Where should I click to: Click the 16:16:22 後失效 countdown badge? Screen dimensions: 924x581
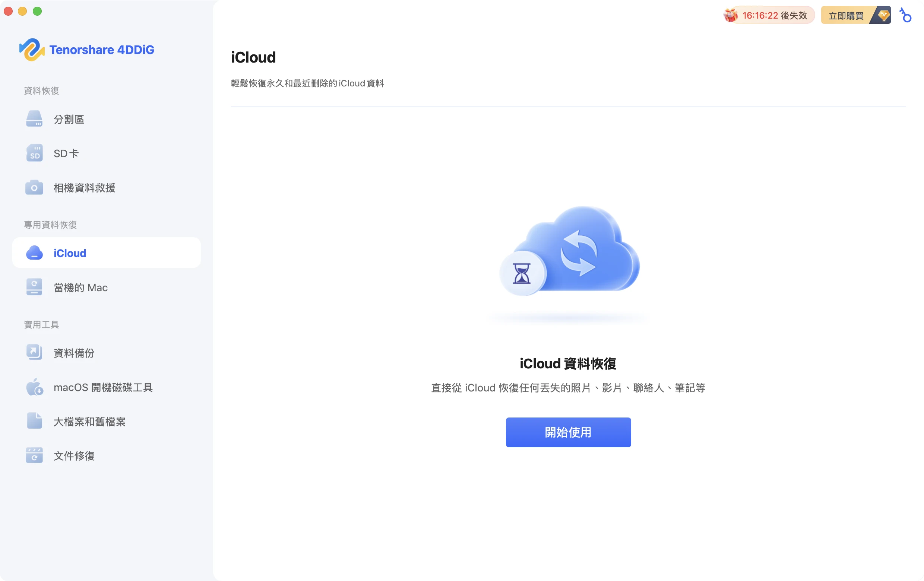point(769,15)
